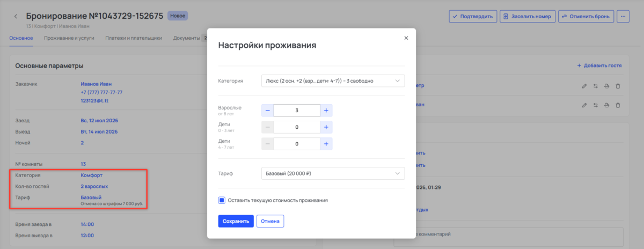Click check-out date Вт, 14 июл 2026
The height and width of the screenshot is (249, 644).
pyautogui.click(x=99, y=131)
